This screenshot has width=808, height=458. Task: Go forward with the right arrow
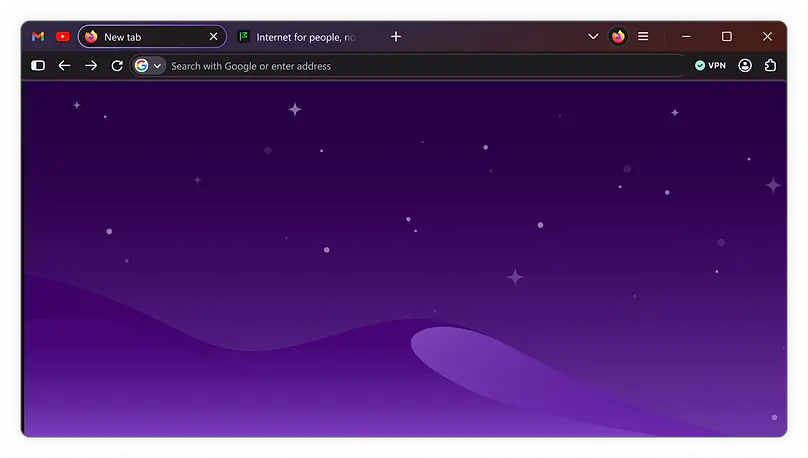tap(91, 65)
